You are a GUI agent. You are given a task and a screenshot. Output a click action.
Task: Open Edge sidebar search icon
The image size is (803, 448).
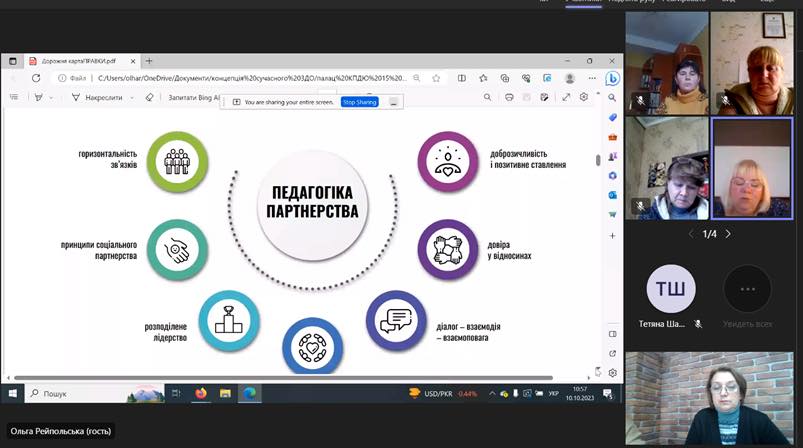tap(612, 97)
